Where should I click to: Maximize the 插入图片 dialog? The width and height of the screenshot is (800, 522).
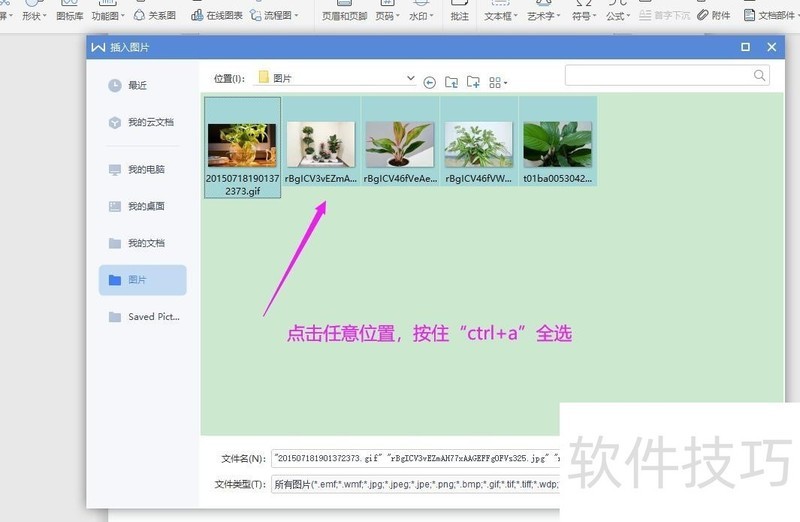tap(745, 47)
